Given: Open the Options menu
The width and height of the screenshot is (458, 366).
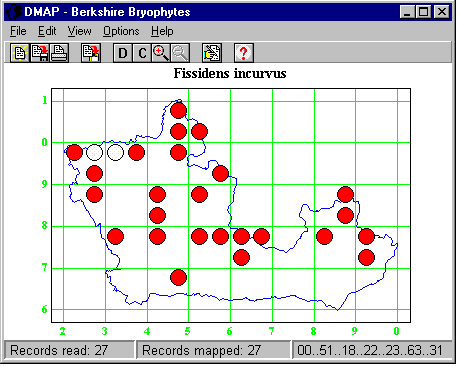Looking at the screenshot, I should tap(121, 31).
